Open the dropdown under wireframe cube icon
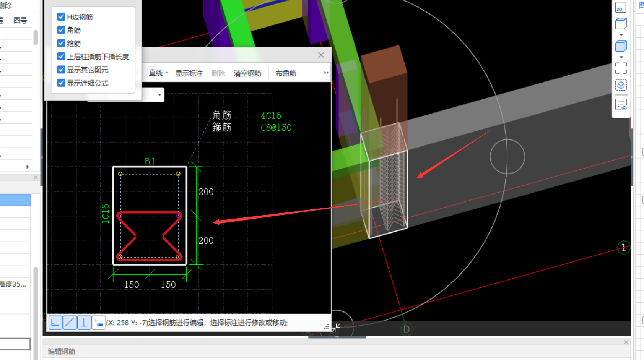Viewport: 644px width, 360px height. tap(621, 35)
